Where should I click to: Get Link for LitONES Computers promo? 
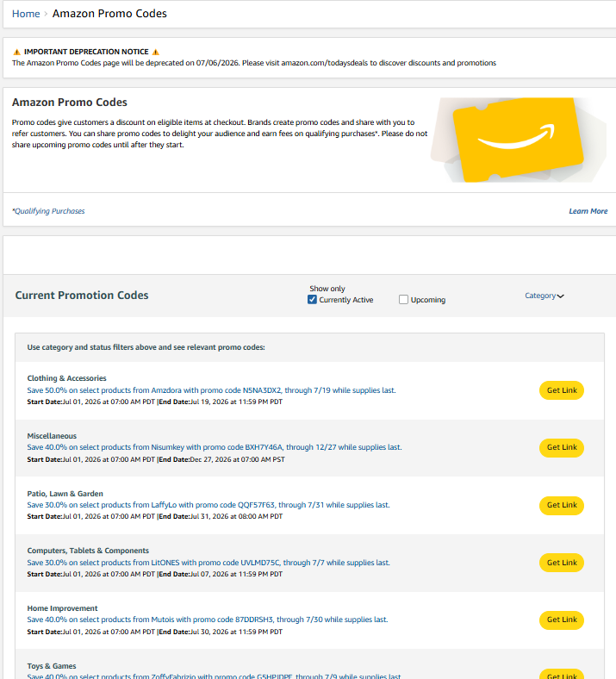click(x=562, y=563)
